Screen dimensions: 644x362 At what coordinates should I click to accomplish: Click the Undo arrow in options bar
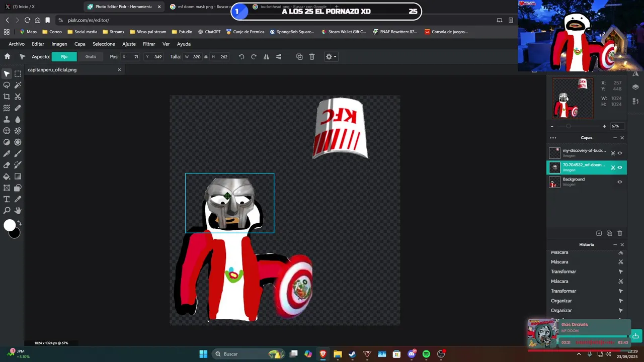tap(242, 57)
